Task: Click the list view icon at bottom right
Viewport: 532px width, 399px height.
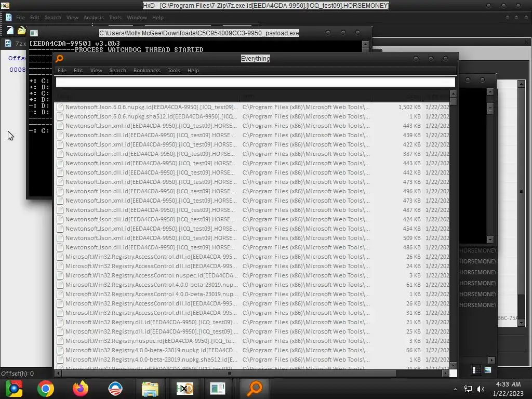Action: point(476,370)
